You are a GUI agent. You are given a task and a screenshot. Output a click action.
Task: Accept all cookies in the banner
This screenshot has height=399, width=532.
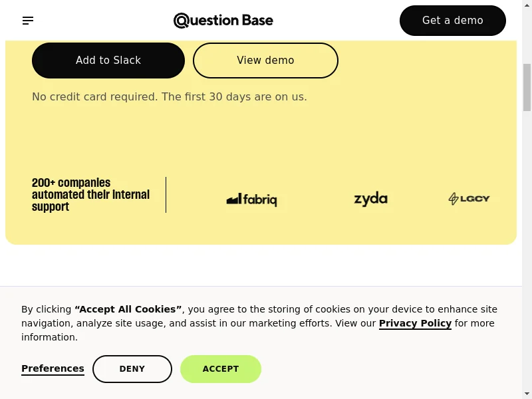221,369
